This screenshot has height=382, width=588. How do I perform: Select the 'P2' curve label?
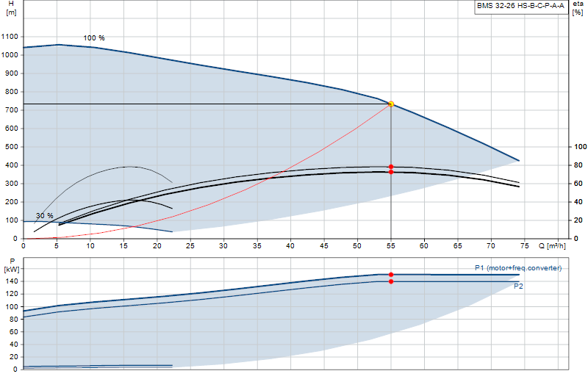518,286
